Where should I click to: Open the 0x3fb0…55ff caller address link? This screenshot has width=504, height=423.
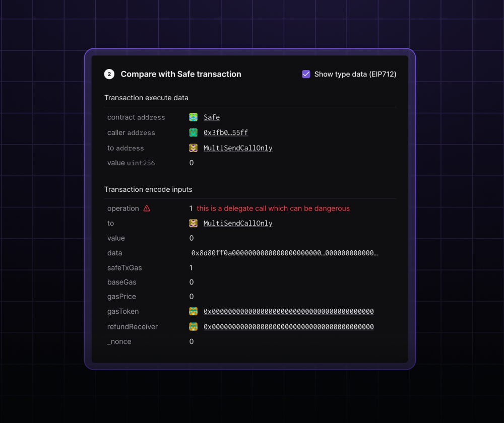coord(226,133)
